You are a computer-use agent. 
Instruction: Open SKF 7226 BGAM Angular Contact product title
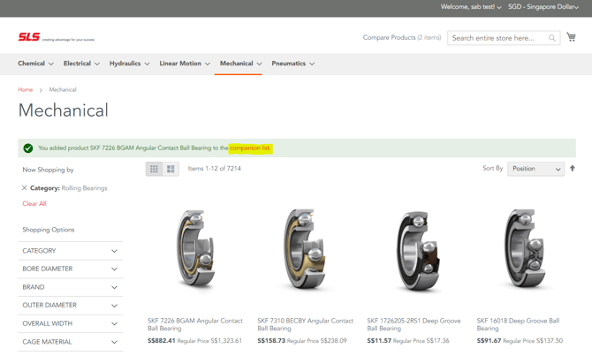pos(195,324)
